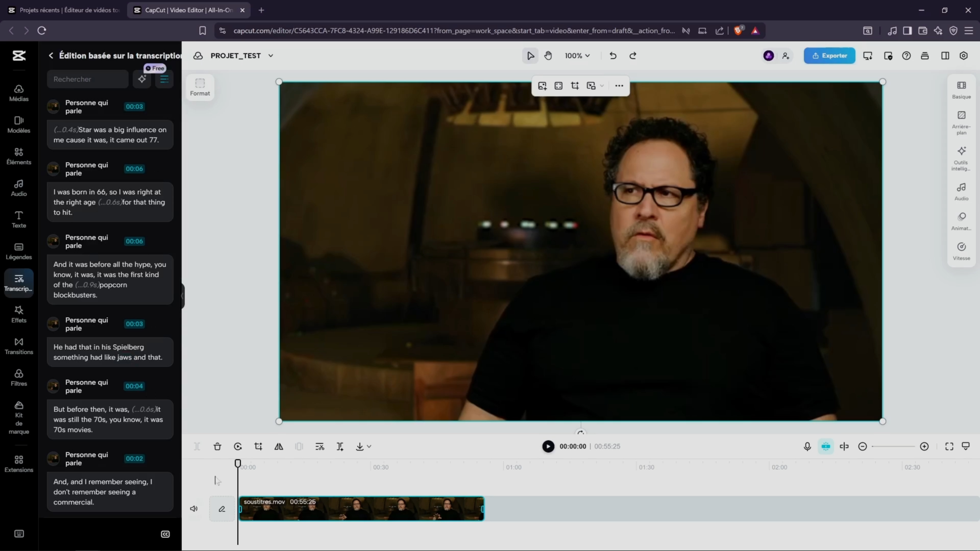The width and height of the screenshot is (980, 551).
Task: Click inside the Rechercher transcript search field
Action: pyautogui.click(x=88, y=79)
